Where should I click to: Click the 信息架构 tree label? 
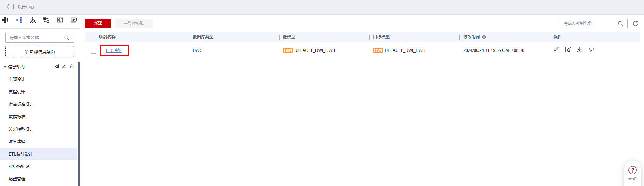pos(16,67)
